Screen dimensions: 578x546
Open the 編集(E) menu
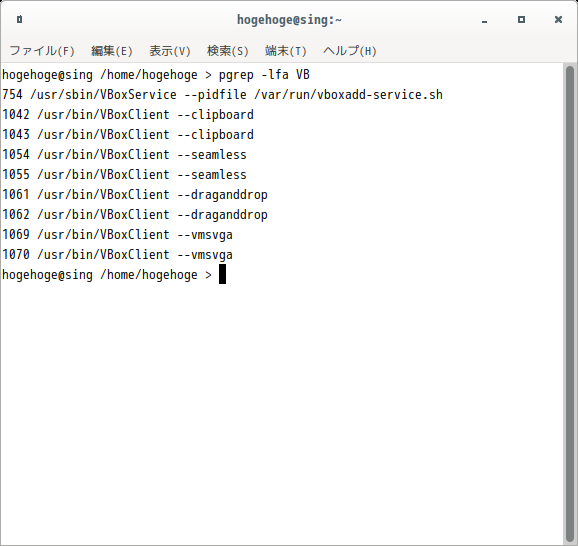coord(112,51)
